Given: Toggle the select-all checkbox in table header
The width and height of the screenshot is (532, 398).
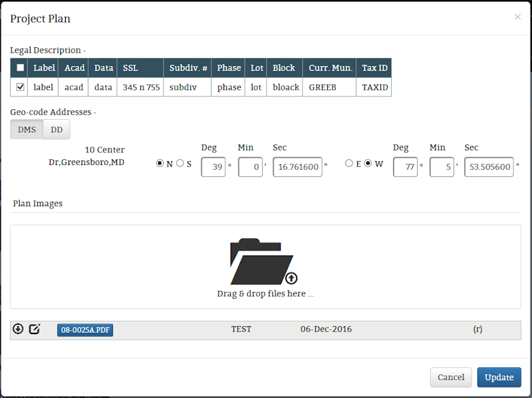Looking at the screenshot, I should (x=21, y=68).
